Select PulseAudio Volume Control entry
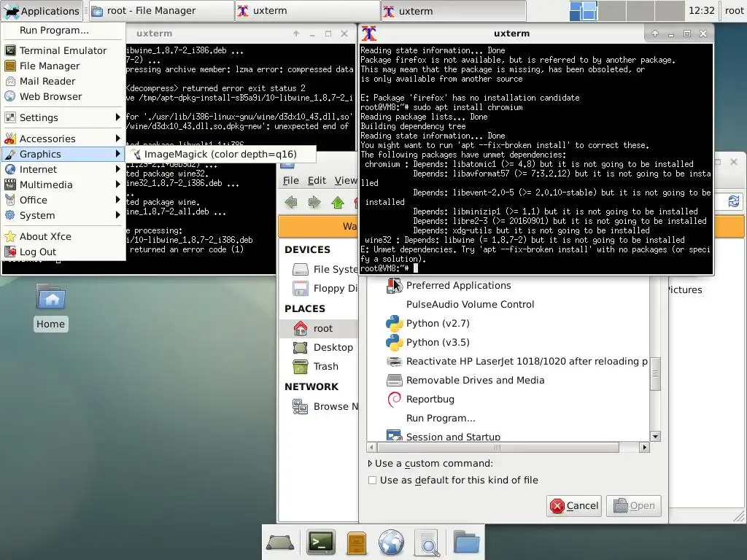The image size is (747, 560). 508,304
